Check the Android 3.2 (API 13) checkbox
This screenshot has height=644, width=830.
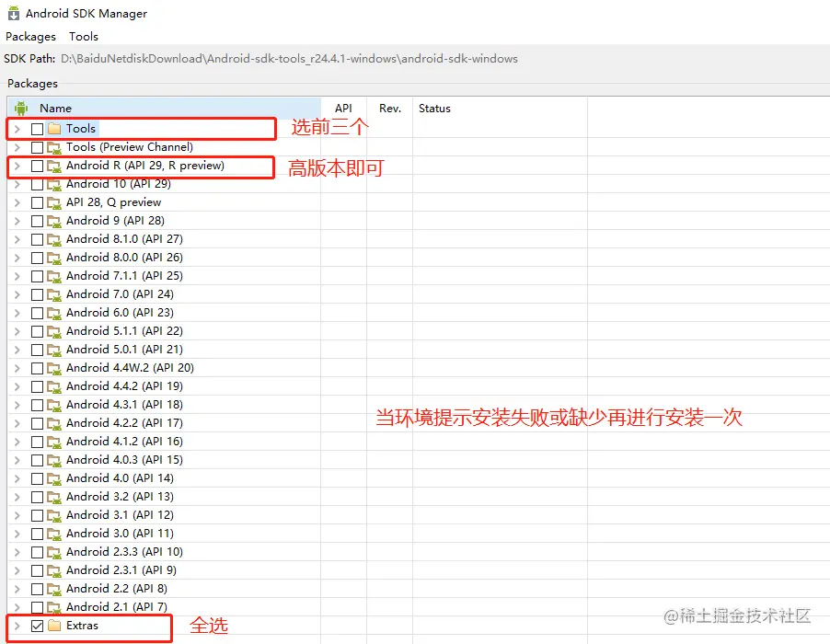(x=37, y=497)
